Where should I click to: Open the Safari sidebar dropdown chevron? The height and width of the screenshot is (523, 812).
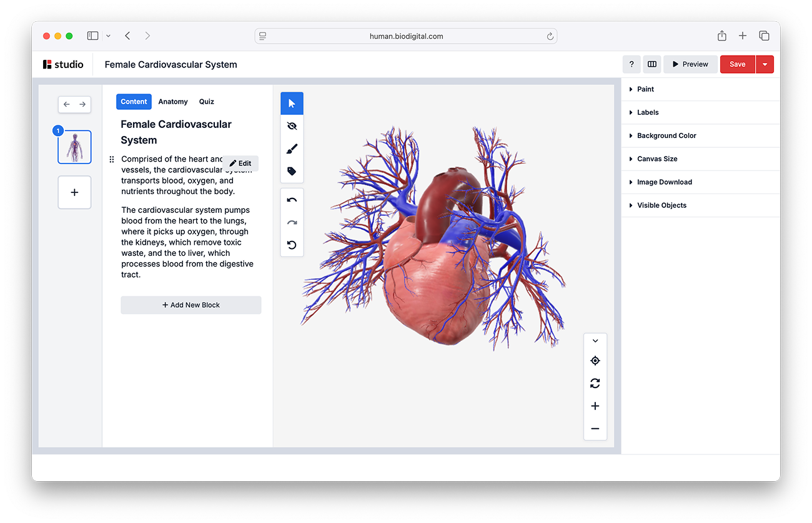(x=108, y=36)
